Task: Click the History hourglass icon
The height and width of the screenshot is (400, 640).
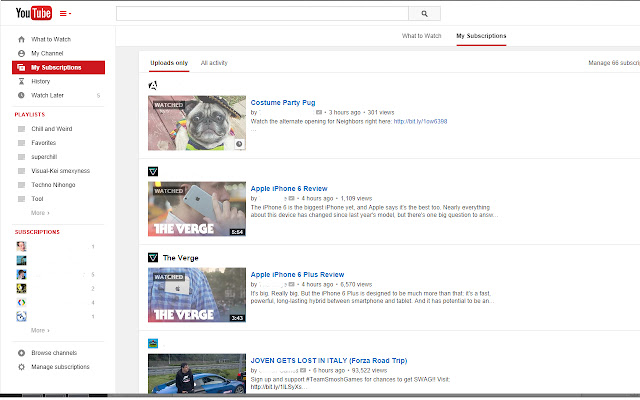Action: [x=22, y=81]
